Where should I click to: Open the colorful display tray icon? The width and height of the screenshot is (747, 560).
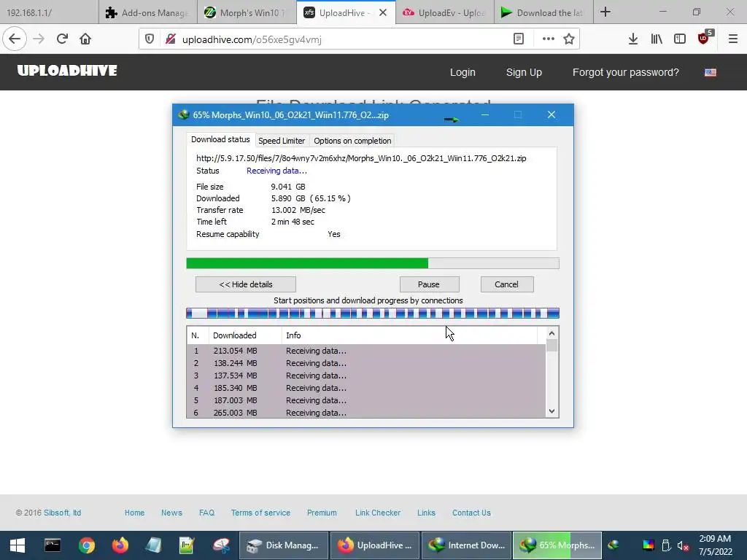(649, 545)
